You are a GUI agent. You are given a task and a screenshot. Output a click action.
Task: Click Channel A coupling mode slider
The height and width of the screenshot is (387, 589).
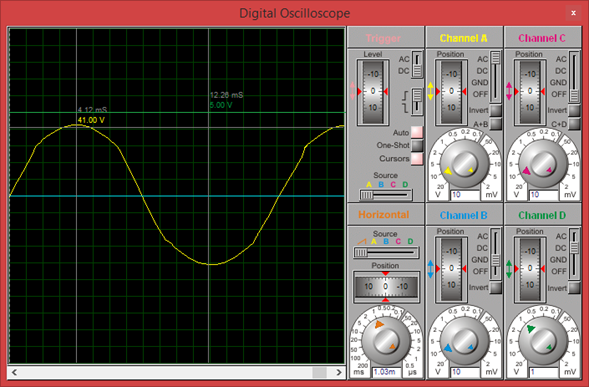pos(495,77)
